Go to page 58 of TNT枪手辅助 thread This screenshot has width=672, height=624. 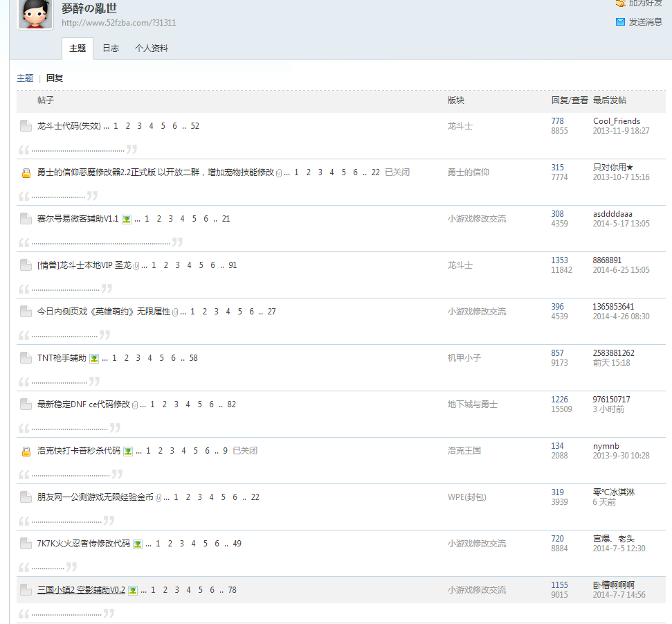pyautogui.click(x=194, y=357)
